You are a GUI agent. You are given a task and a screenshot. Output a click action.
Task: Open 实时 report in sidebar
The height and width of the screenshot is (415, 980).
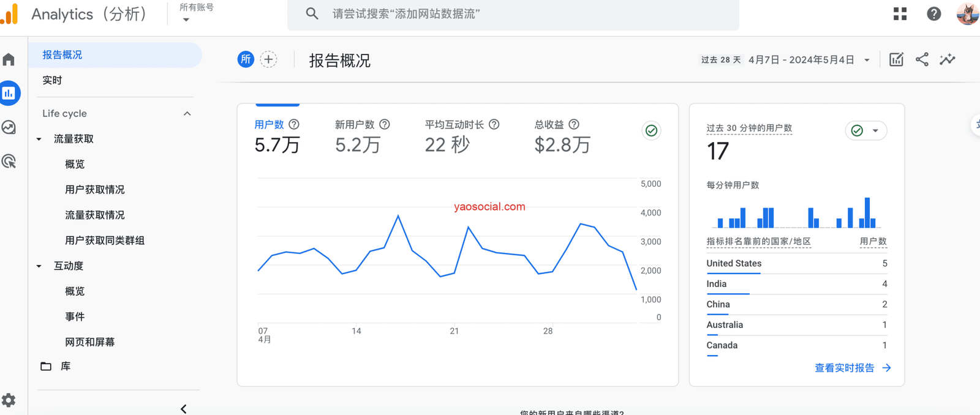coord(52,80)
